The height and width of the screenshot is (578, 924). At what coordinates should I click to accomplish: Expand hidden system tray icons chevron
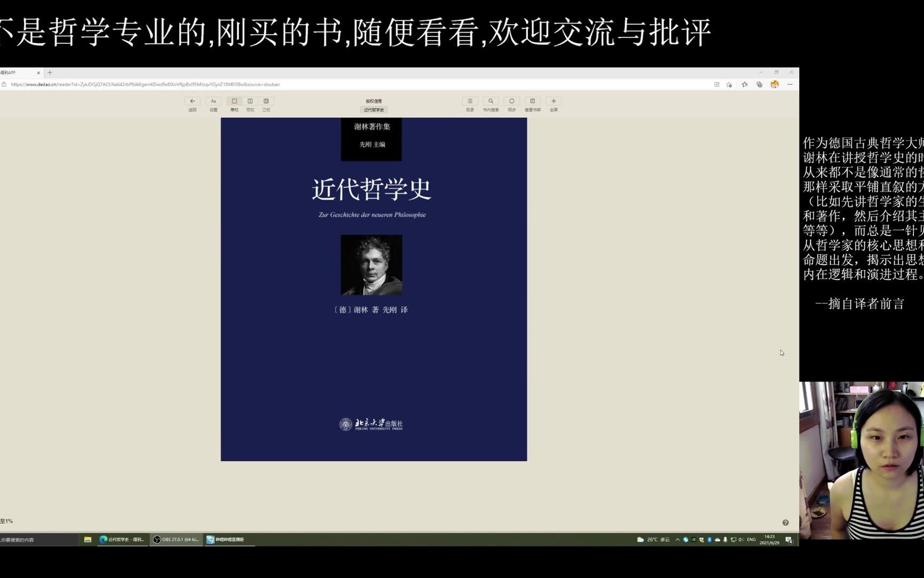tap(677, 539)
